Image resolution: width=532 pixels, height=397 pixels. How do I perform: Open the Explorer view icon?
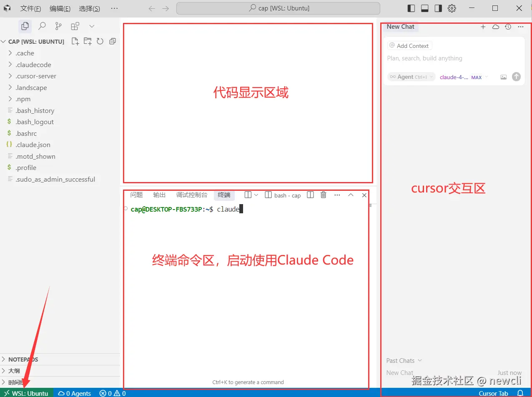coord(25,26)
